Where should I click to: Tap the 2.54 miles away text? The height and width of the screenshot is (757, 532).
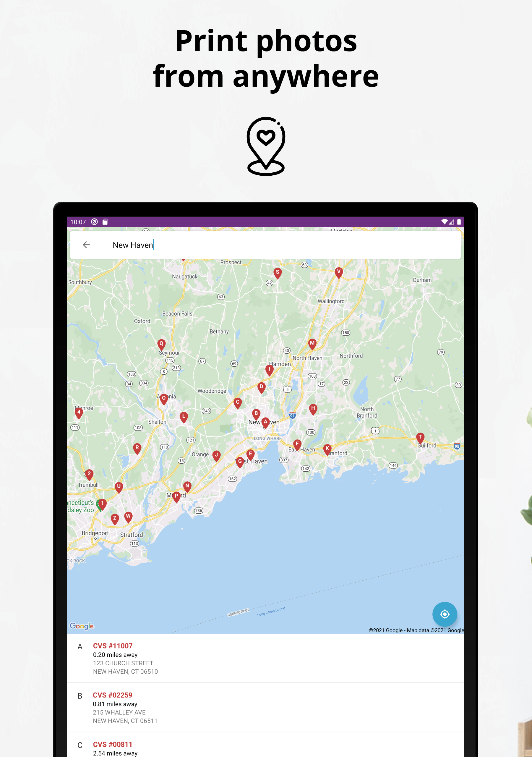[x=115, y=753]
